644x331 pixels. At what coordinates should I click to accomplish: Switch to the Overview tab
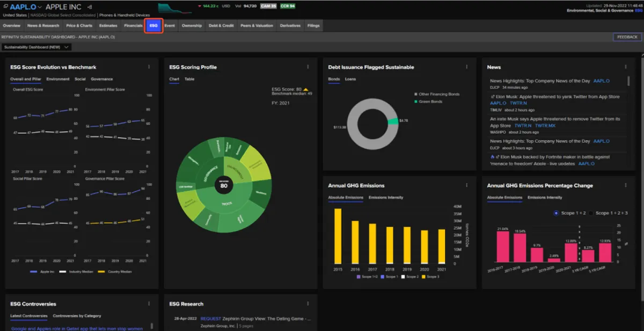[x=11, y=25]
